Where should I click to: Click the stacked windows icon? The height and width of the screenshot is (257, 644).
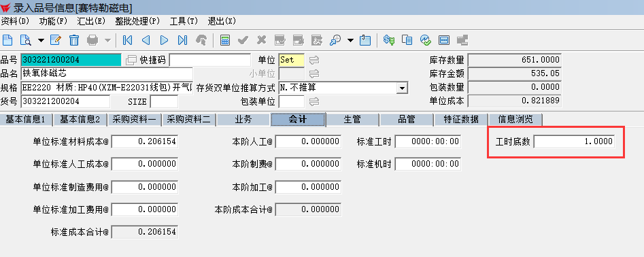coord(462,40)
